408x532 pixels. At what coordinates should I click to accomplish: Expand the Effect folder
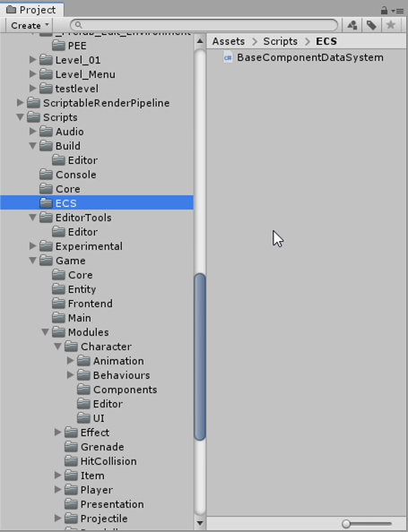point(57,433)
